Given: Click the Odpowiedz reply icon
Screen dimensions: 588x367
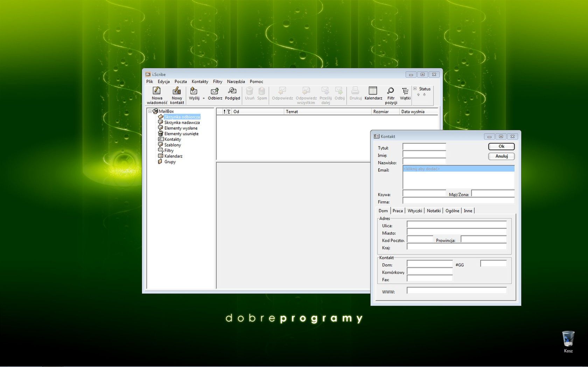Looking at the screenshot, I should pos(282,94).
